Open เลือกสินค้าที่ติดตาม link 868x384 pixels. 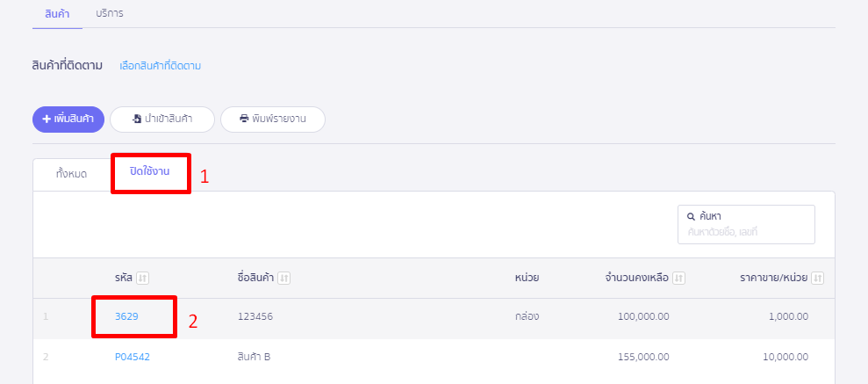click(161, 66)
